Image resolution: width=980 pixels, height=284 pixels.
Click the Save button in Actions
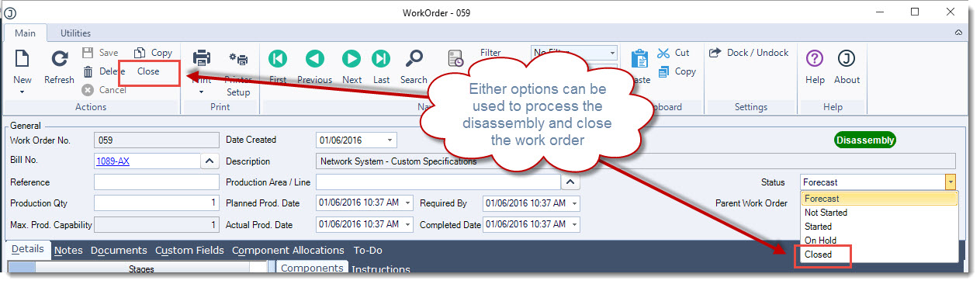[x=101, y=53]
